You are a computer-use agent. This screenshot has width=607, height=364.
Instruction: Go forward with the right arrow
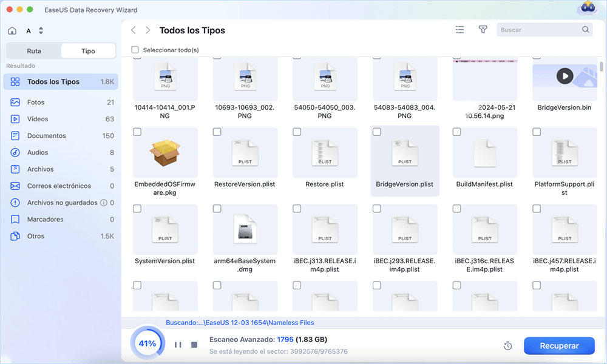point(148,30)
